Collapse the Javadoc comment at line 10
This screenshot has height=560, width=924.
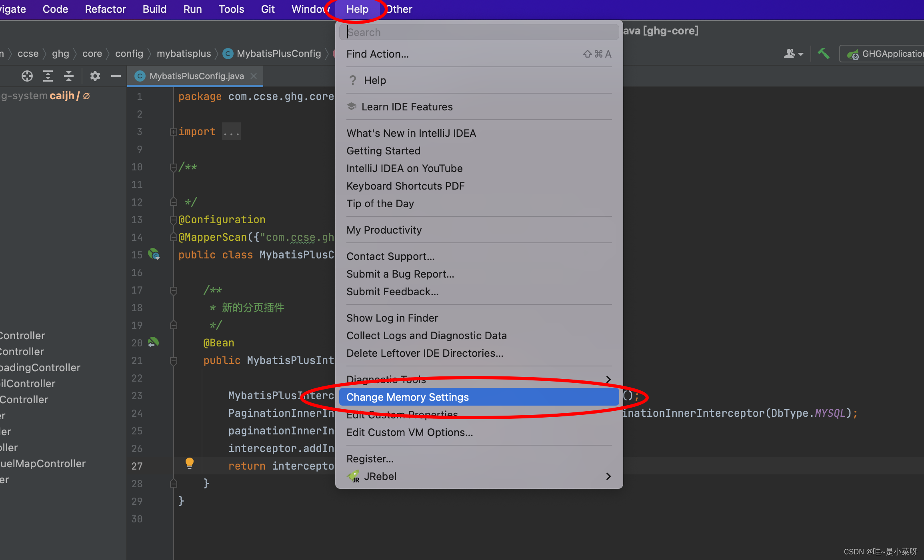point(173,167)
